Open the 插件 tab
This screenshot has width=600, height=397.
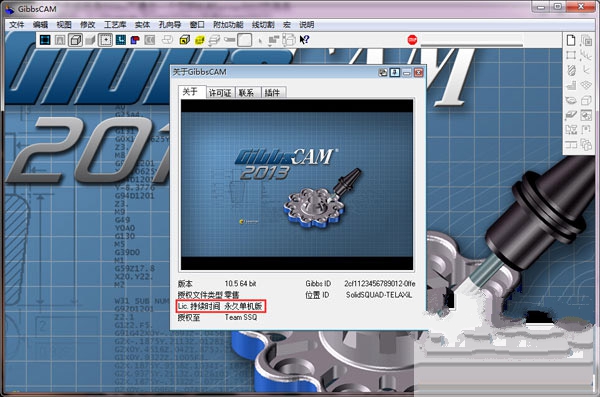tap(272, 93)
